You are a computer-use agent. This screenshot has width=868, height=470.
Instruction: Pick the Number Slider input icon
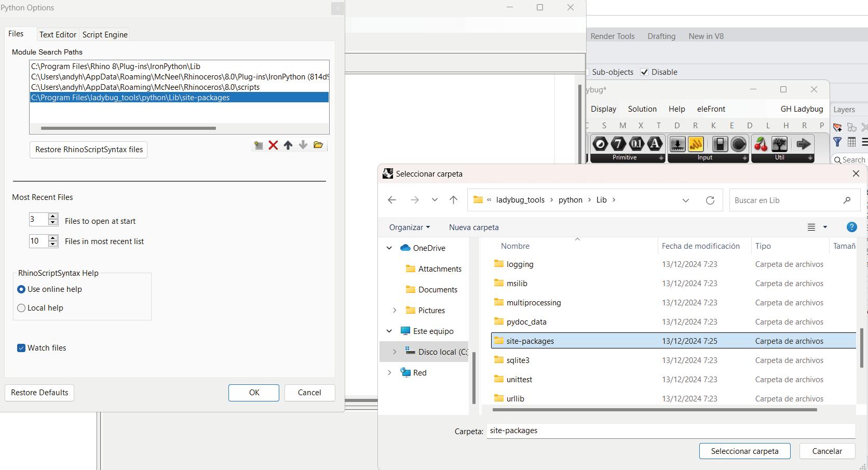tap(677, 144)
